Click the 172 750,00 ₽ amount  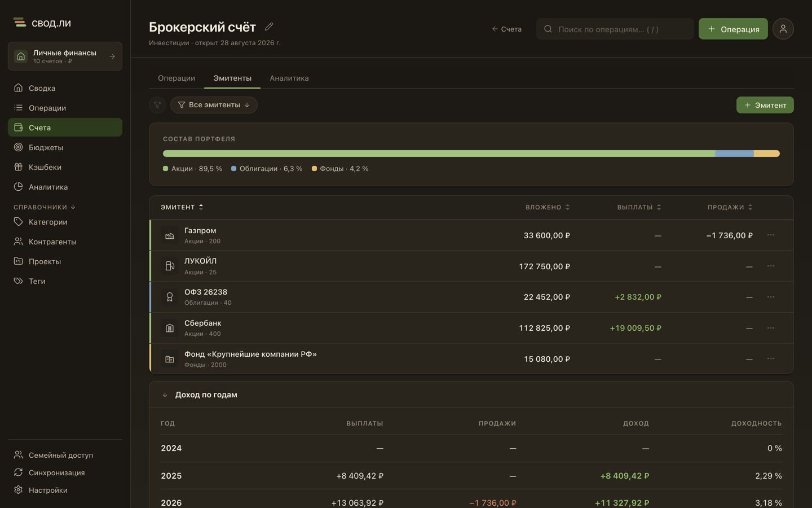pyautogui.click(x=544, y=266)
